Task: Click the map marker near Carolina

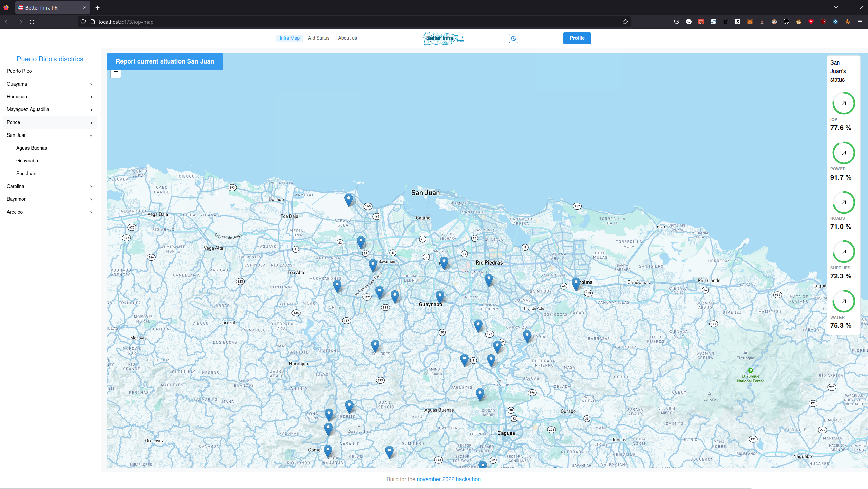Action: 575,283
